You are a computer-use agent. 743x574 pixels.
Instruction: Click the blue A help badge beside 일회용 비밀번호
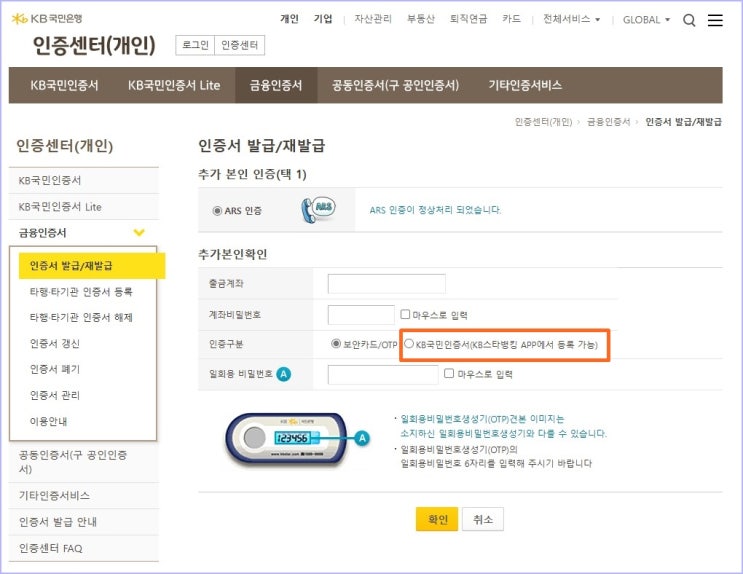(283, 374)
